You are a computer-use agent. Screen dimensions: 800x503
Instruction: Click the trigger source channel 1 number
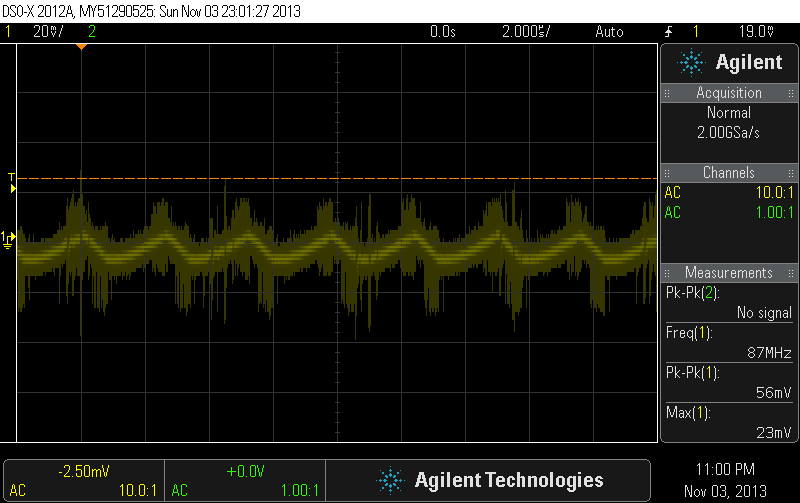tap(696, 32)
